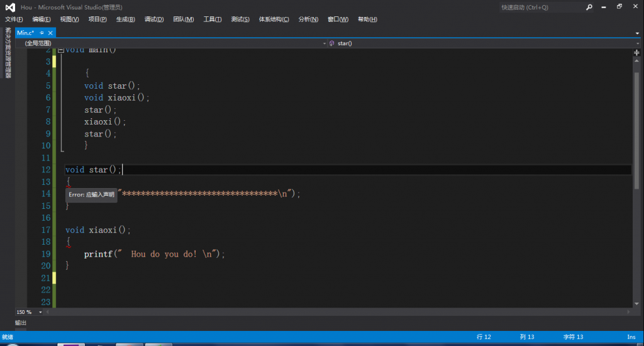Screen dimensions: 644x346
Task: Open the 体系结构(C) menu
Action: pyautogui.click(x=274, y=20)
